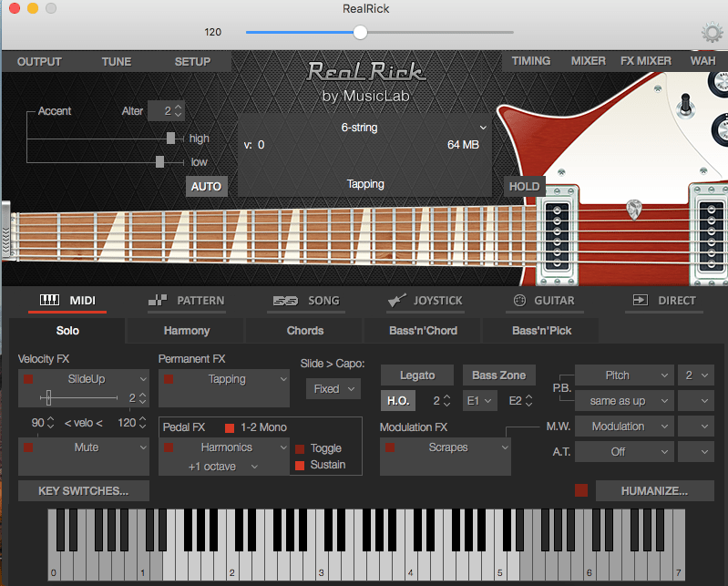Open the OUTPUT panel
The height and width of the screenshot is (586, 728).
pos(39,62)
